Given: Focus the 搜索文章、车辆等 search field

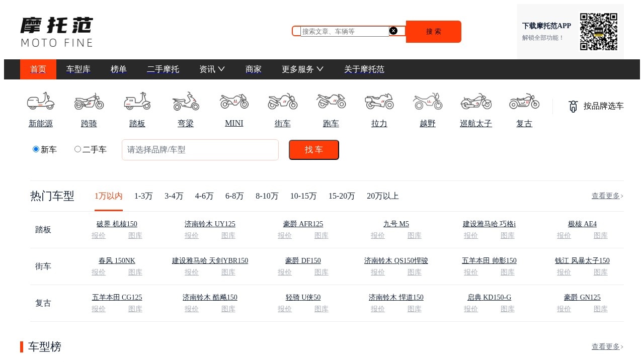Looking at the screenshot, I should [x=345, y=31].
